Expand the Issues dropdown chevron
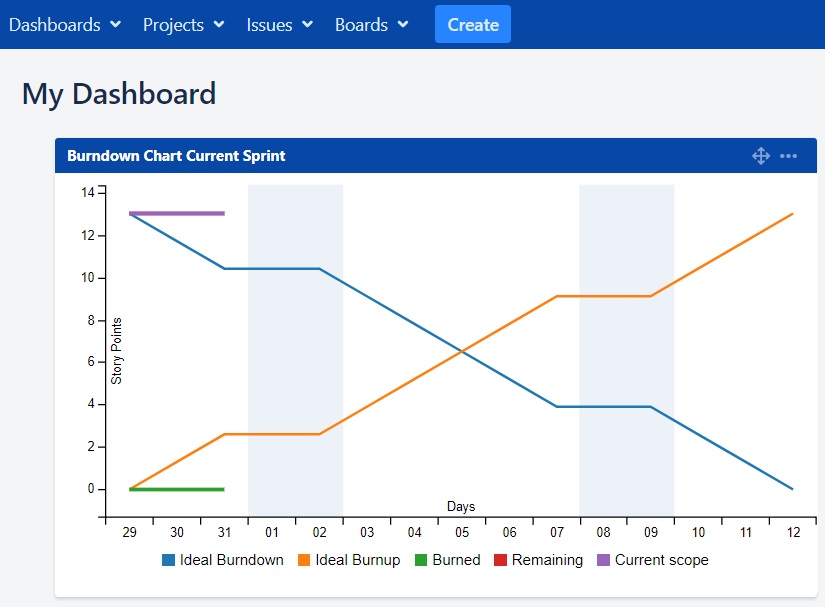 308,24
